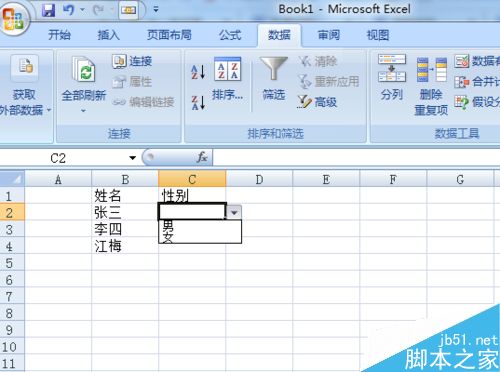Select column E header
This screenshot has width=500, height=372.
tap(326, 179)
